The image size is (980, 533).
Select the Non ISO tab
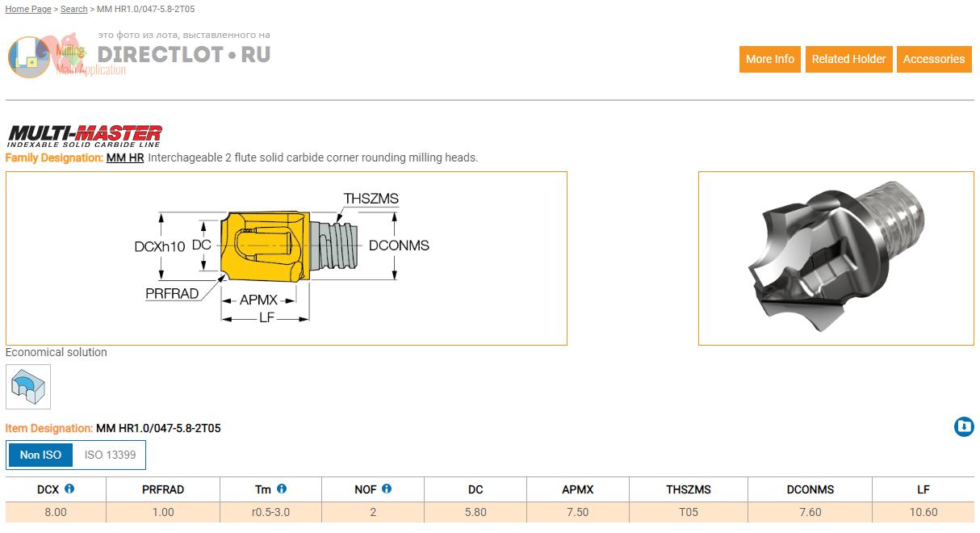click(x=40, y=455)
